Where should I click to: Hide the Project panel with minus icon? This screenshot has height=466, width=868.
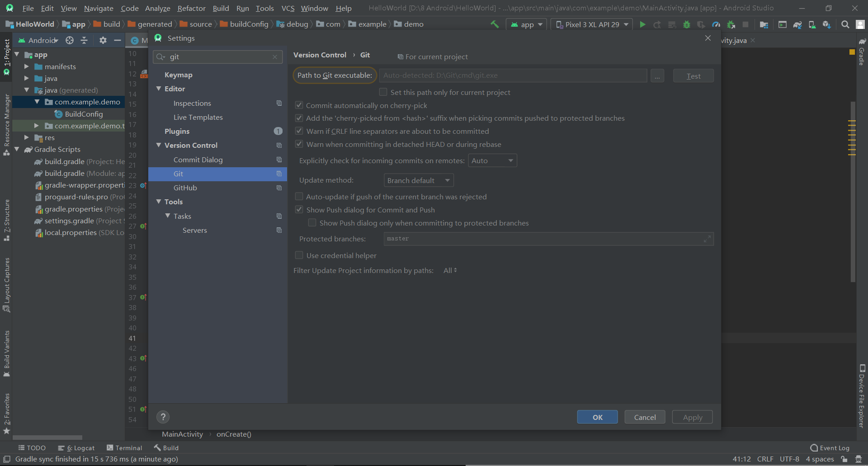pos(118,40)
